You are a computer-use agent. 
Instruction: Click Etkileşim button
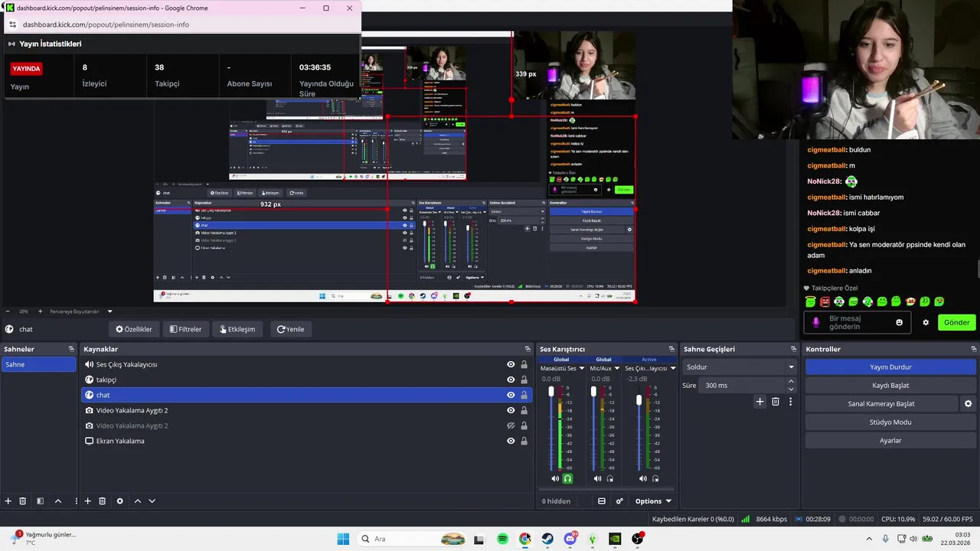237,329
